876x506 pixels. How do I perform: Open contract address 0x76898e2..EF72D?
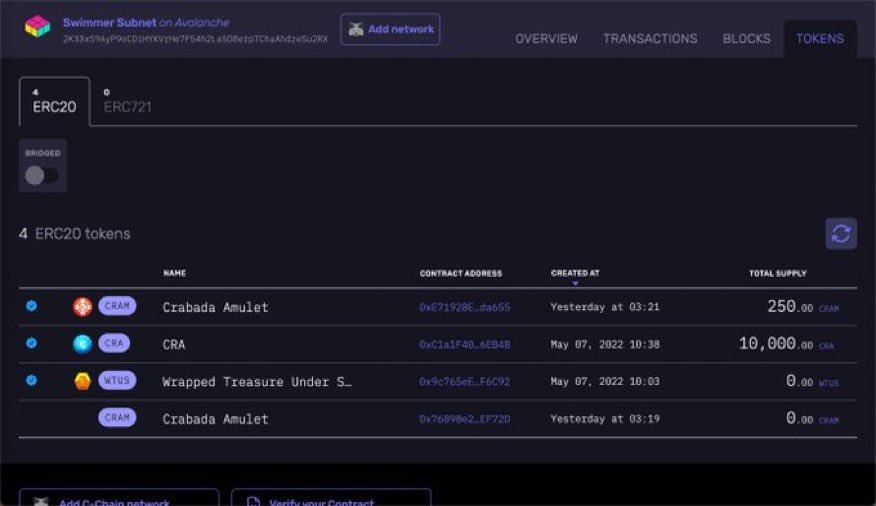pos(464,419)
